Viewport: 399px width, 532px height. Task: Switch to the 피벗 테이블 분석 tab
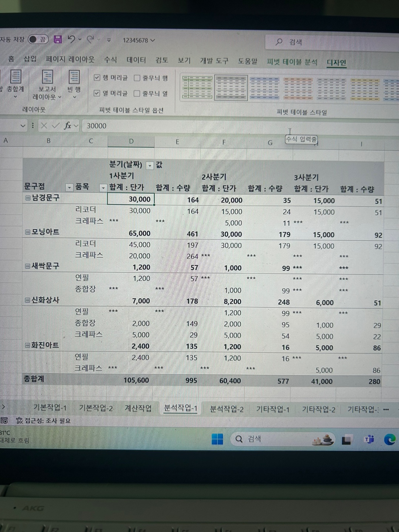(x=292, y=62)
